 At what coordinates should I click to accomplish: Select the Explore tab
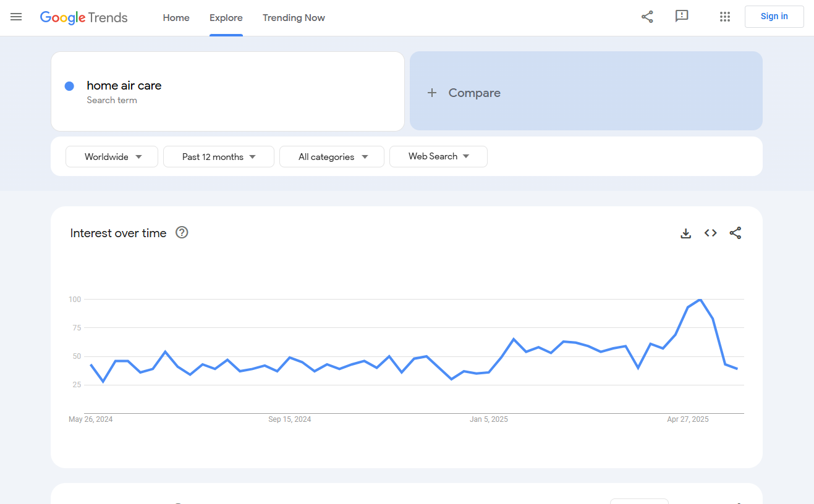(226, 18)
